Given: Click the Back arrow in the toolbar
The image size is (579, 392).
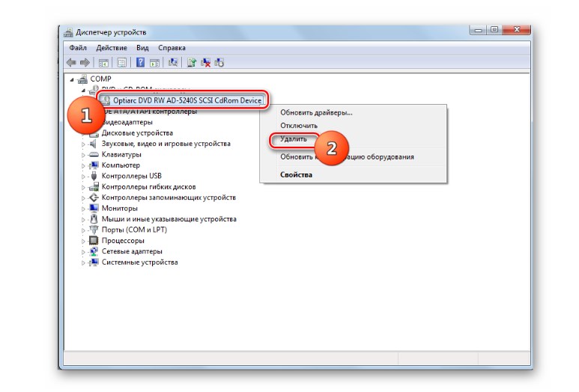Looking at the screenshot, I should tap(71, 63).
